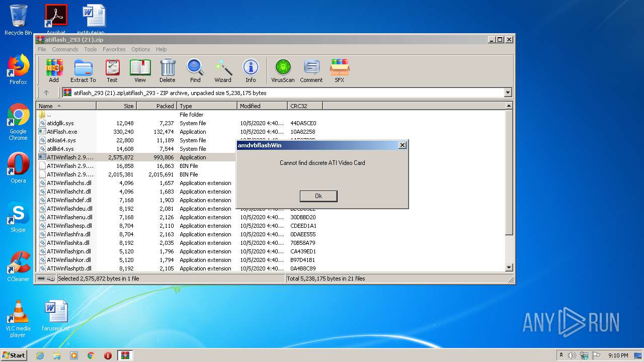Click the Comment toolbar icon
The image size is (644, 362).
point(311,71)
